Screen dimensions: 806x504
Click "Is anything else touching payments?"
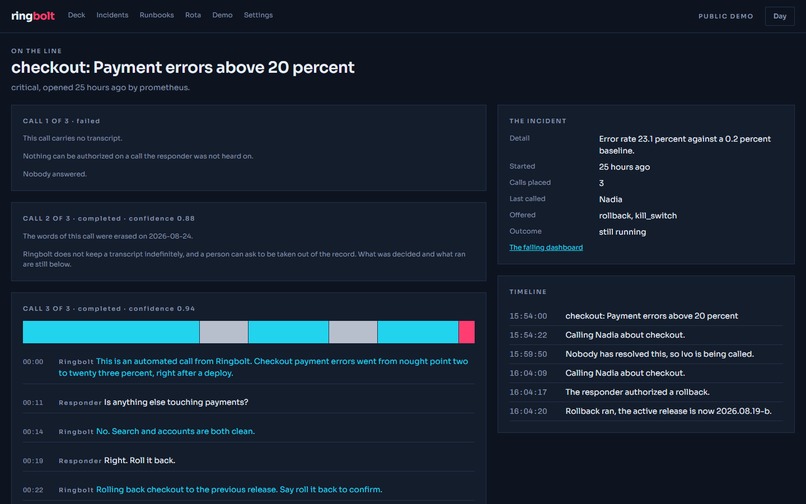176,402
